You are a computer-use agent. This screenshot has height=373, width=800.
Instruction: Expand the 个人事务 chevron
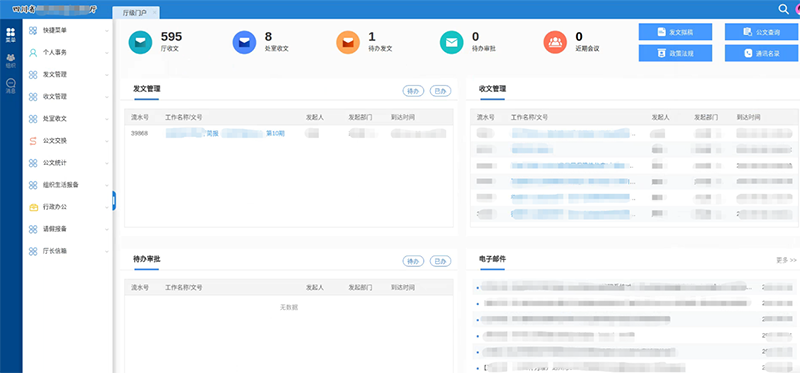tap(107, 53)
